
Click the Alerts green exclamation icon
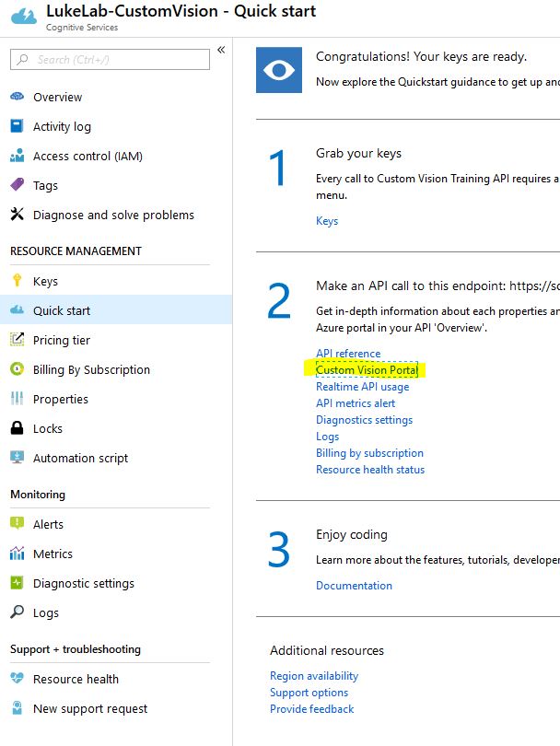pos(17,523)
